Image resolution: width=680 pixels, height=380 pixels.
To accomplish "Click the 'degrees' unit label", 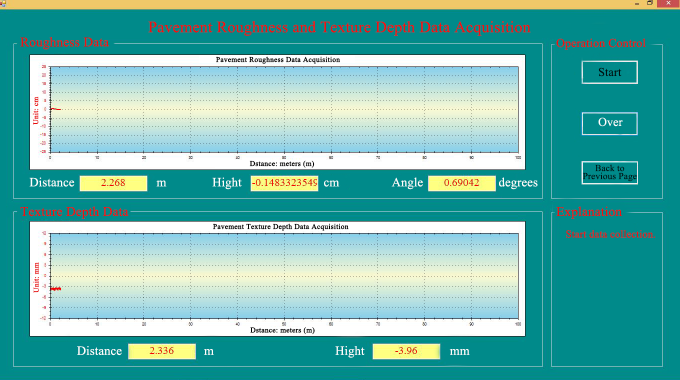I will point(518,183).
